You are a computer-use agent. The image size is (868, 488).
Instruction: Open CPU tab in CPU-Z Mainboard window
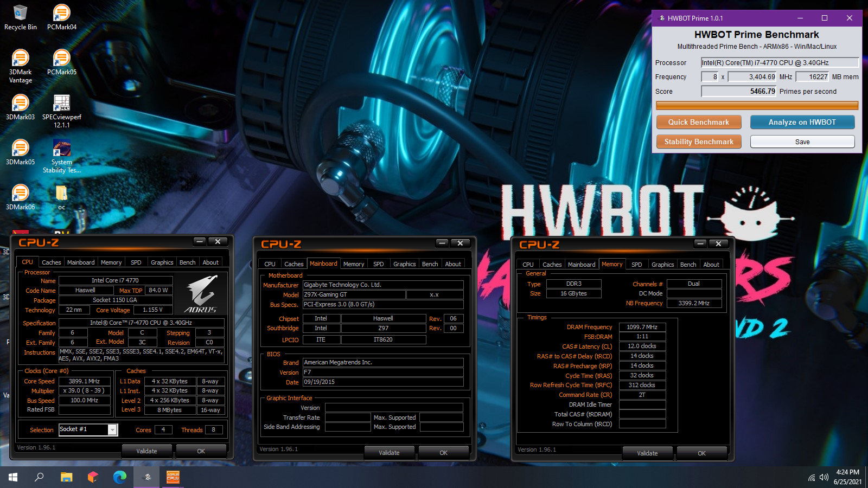coord(270,264)
